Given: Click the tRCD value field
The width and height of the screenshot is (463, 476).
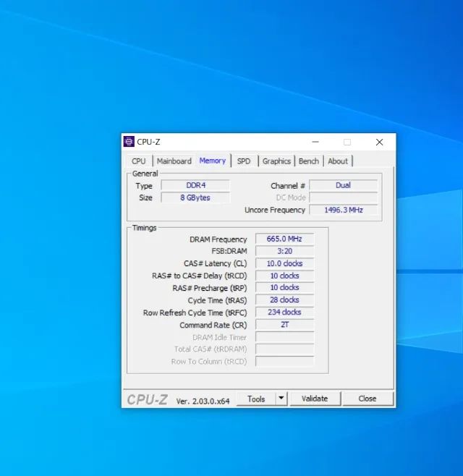Looking at the screenshot, I should coord(284,276).
